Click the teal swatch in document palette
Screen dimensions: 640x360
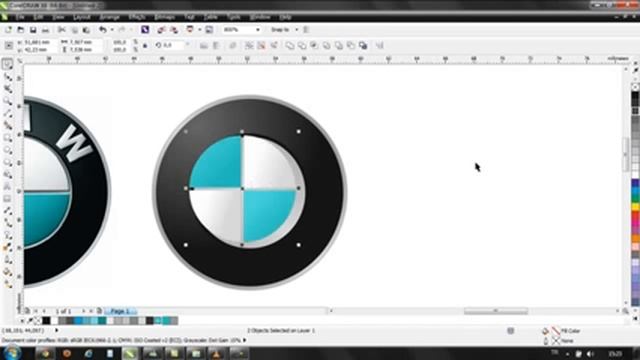[102, 321]
